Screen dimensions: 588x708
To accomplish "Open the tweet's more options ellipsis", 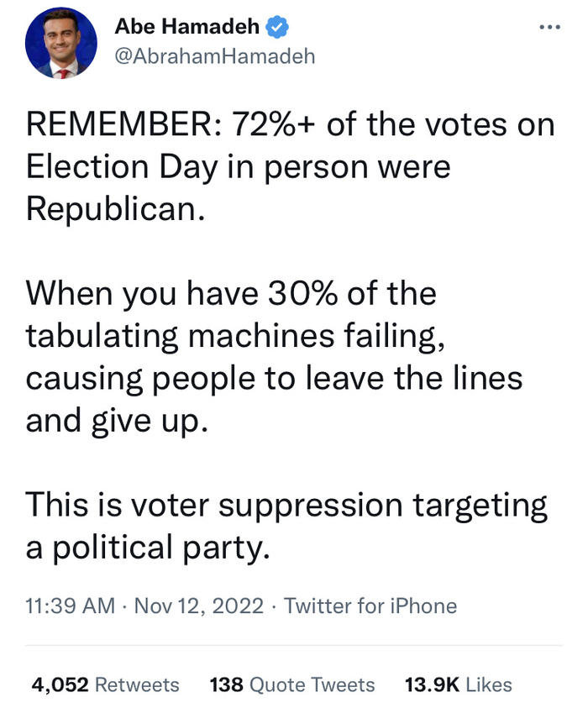I will [549, 27].
